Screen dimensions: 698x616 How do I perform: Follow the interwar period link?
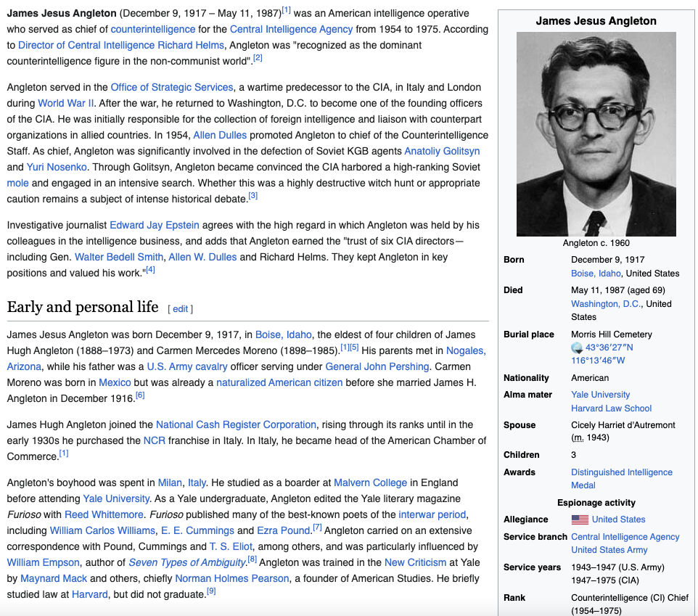(x=432, y=515)
